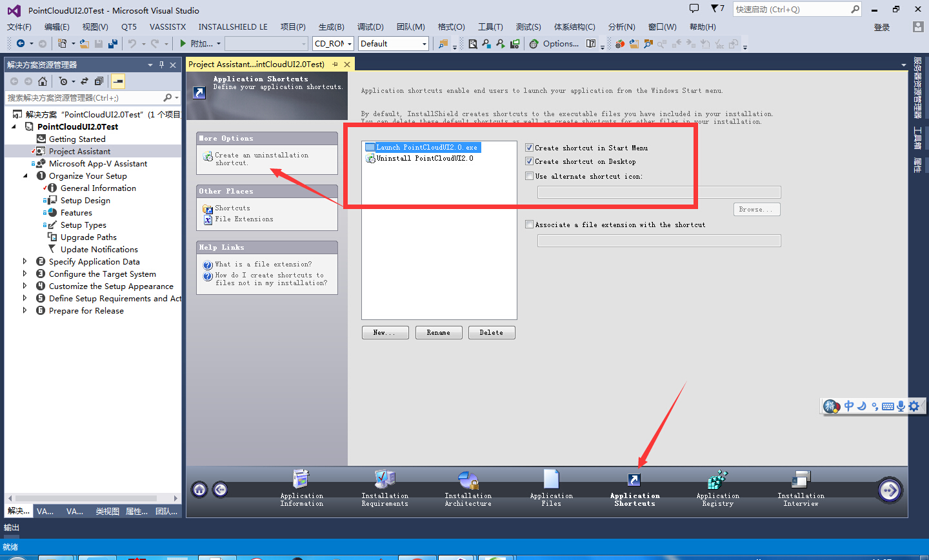Open the INSTALLSHIELD LE menu
This screenshot has height=560, width=929.
click(233, 26)
